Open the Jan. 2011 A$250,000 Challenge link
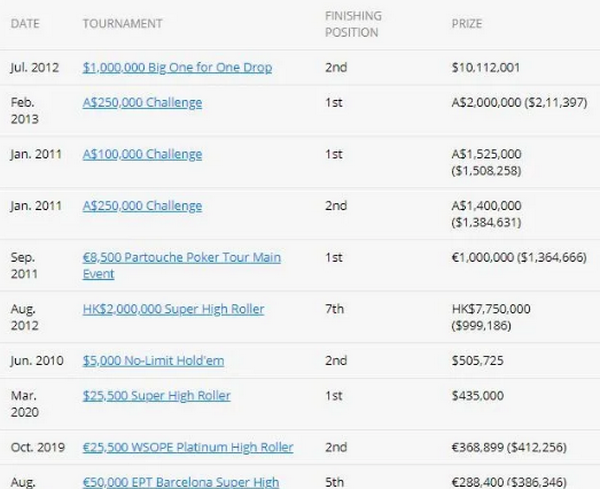The image size is (600, 489). coord(142,206)
